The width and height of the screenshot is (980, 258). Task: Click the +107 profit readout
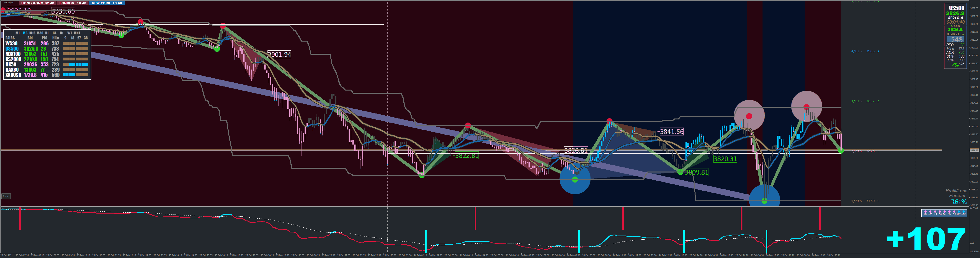926,239
